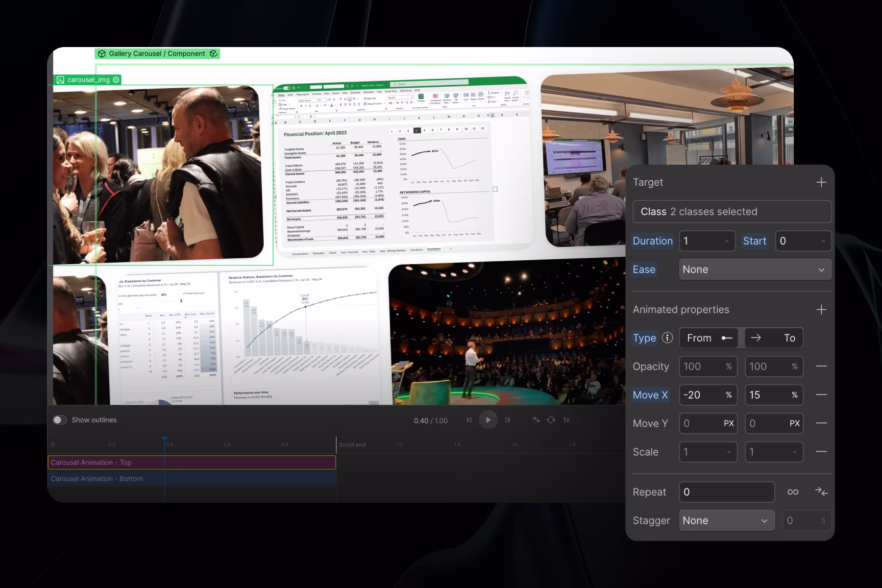Click the Ease label
The width and height of the screenshot is (882, 588).
[x=644, y=269]
